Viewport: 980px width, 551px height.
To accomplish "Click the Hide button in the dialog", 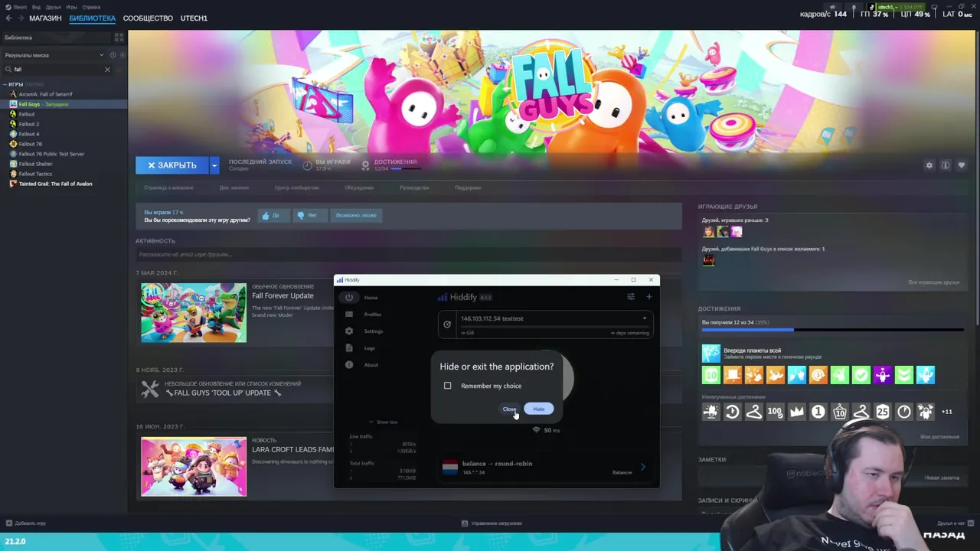I will pyautogui.click(x=539, y=409).
